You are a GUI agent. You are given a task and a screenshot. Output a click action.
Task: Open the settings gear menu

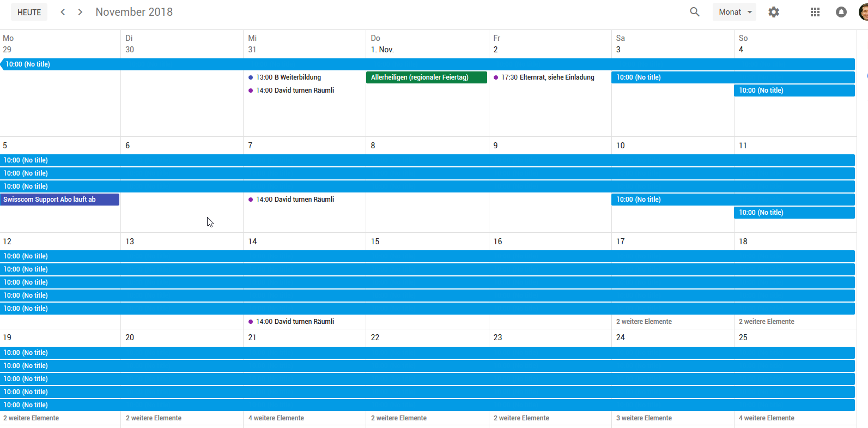774,12
